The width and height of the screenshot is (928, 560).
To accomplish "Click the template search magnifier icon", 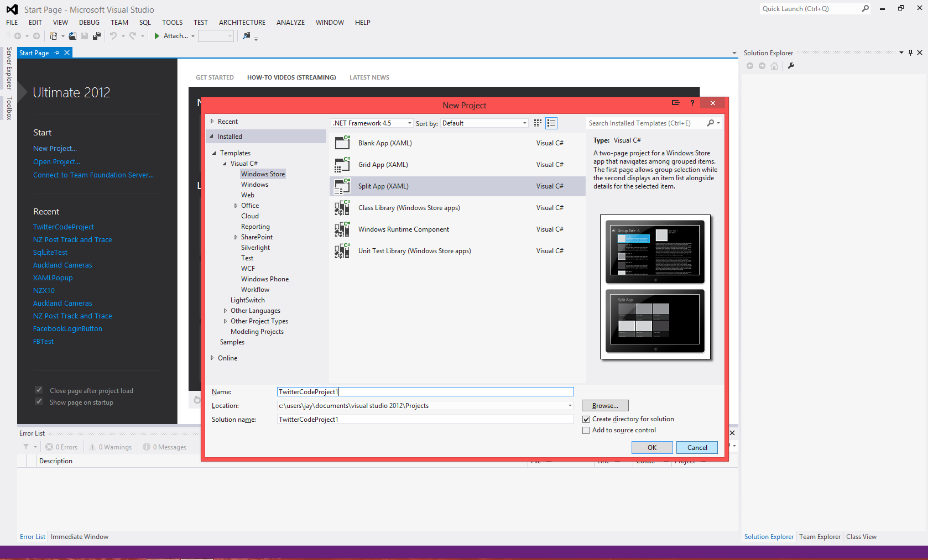I will (x=711, y=123).
